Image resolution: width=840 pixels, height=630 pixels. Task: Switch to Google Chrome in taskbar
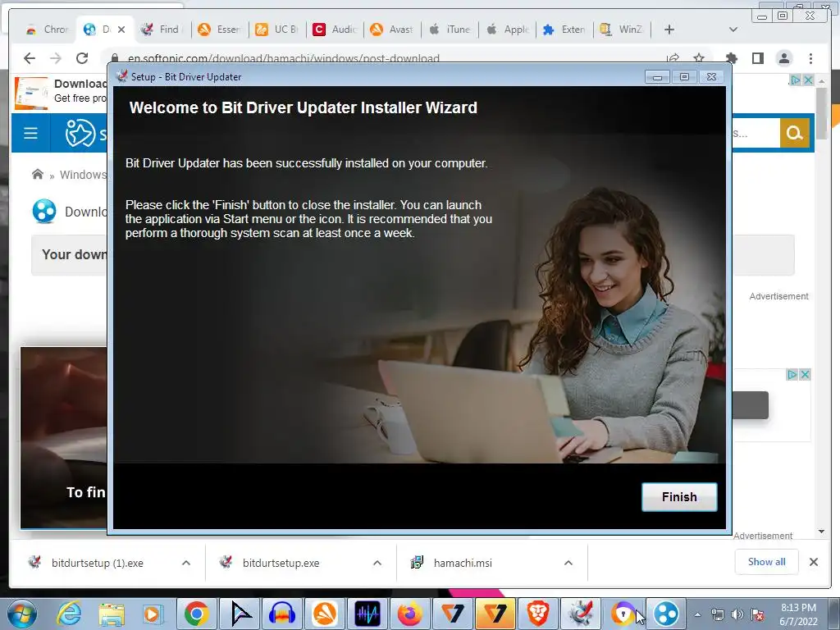pos(196,614)
